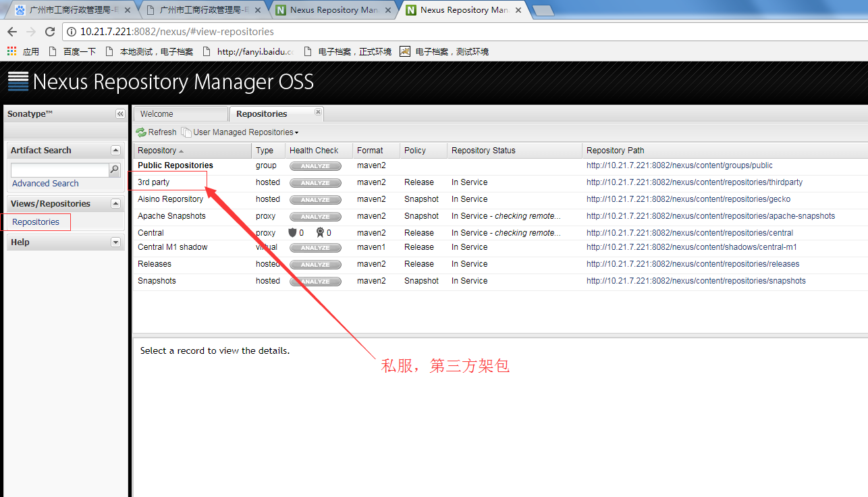Click Analyze button for Public Repositories
This screenshot has height=497, width=868.
(315, 165)
